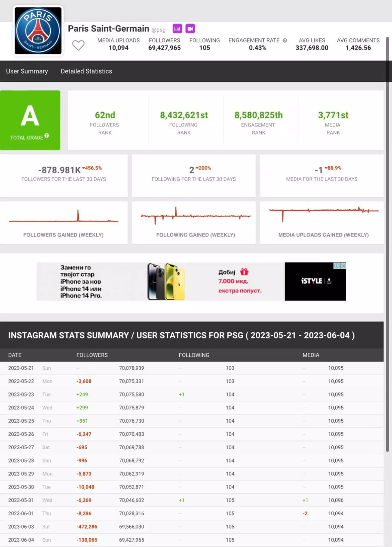
Task: Click the -6,247 followers change cell
Action: coord(84,434)
